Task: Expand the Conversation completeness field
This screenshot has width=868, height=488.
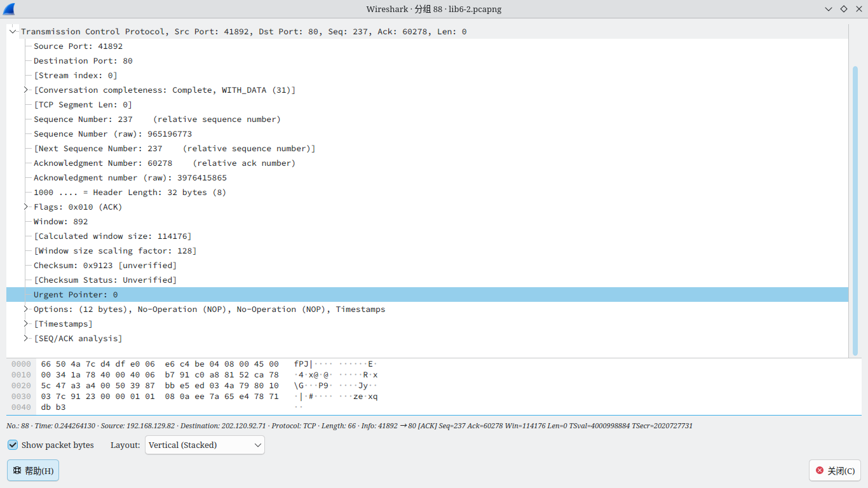Action: click(x=25, y=90)
